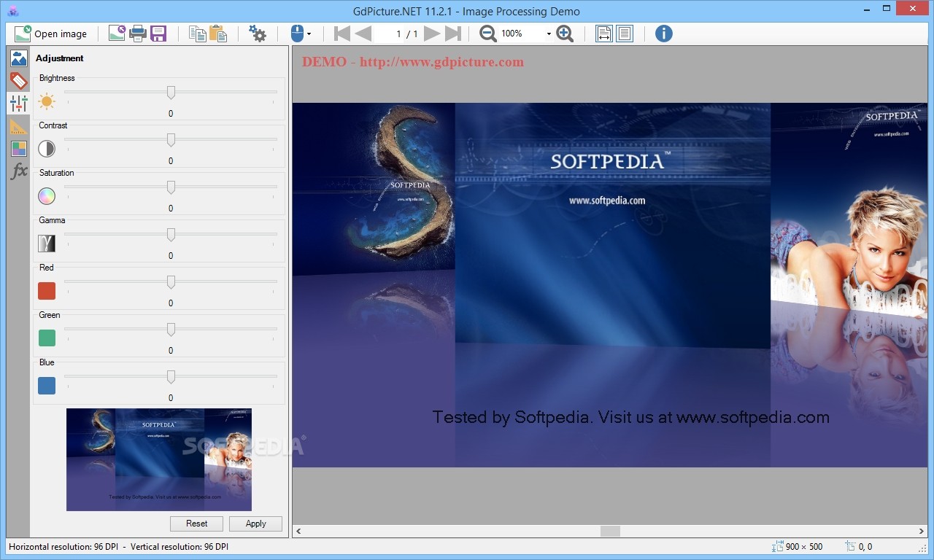
Task: Click the import image icon beside the printer
Action: (117, 33)
